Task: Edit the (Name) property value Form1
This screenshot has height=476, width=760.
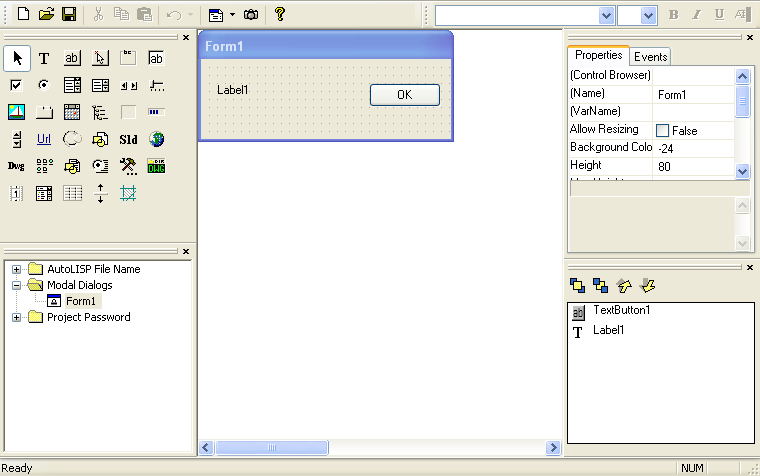Action: pyautogui.click(x=694, y=95)
